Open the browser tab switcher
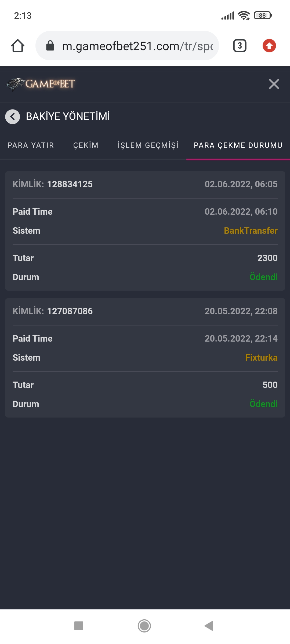 click(240, 46)
